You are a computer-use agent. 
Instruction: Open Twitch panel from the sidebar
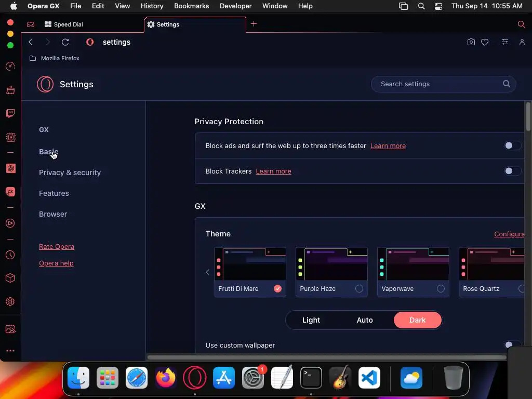click(x=10, y=113)
